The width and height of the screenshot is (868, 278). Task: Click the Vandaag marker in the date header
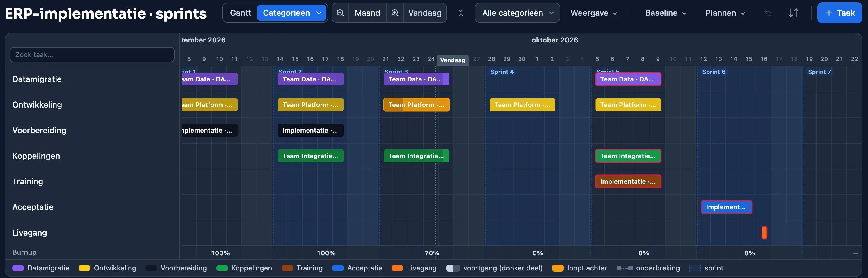coord(453,60)
